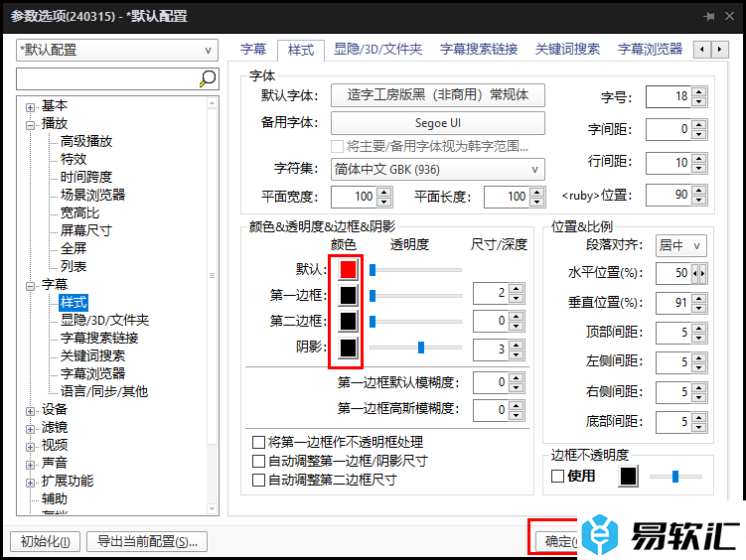746x560 pixels.
Task: Switch to the 字幕 tab
Action: tap(253, 49)
